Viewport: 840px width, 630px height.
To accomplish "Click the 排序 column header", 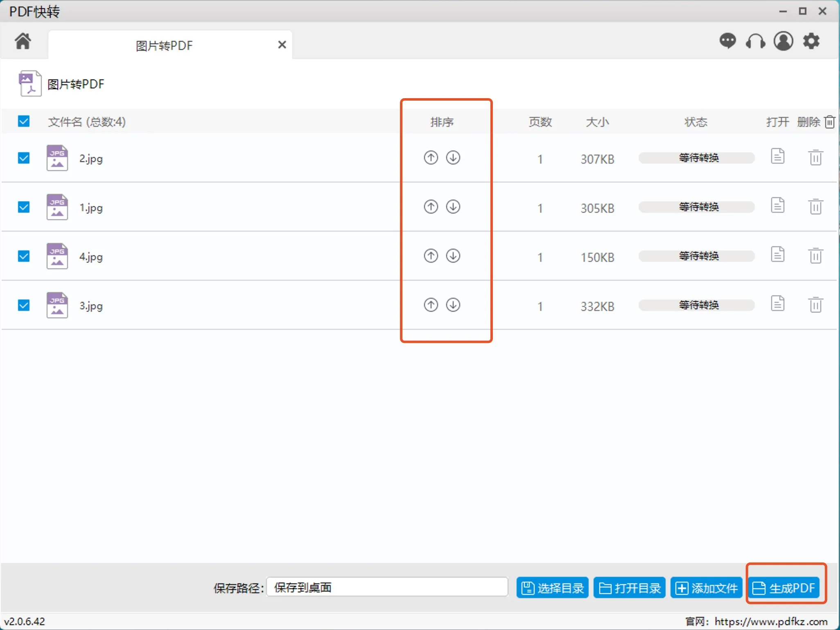I will 442,122.
